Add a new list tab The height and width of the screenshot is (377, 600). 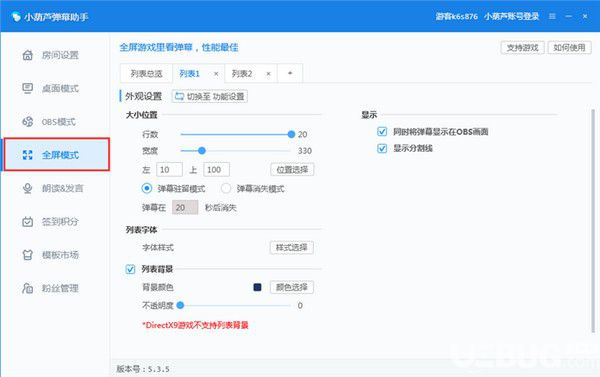(x=290, y=73)
